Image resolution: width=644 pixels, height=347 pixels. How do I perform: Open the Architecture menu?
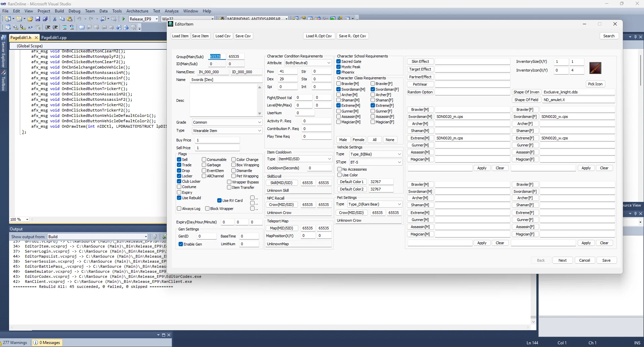[137, 11]
